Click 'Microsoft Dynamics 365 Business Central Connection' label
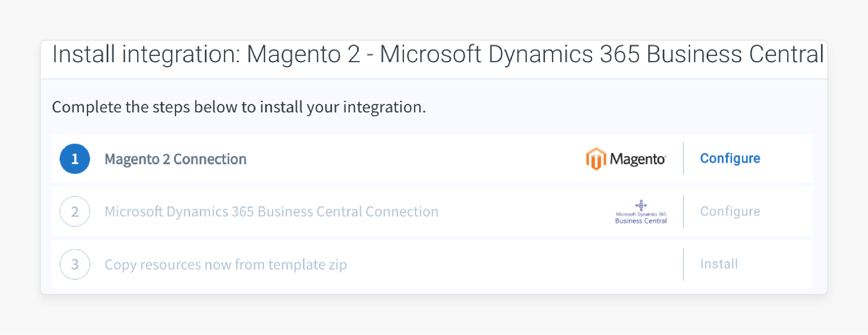Screen dimensions: 868x335 [271, 211]
